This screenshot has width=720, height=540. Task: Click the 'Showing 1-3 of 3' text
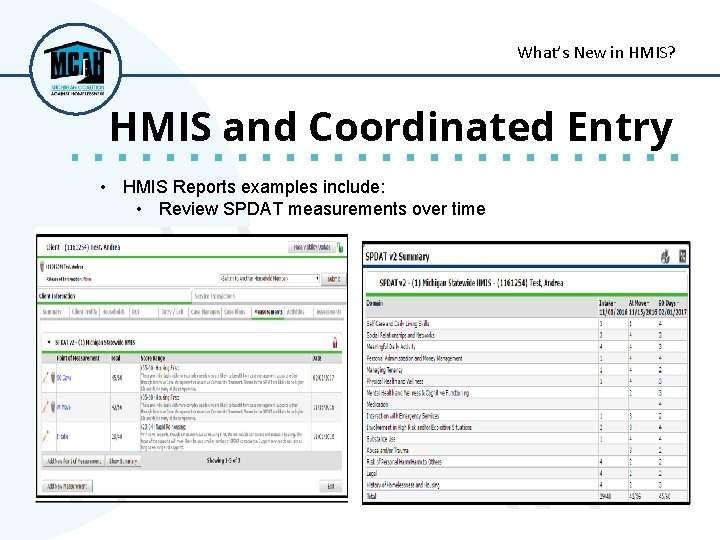[x=223, y=460]
